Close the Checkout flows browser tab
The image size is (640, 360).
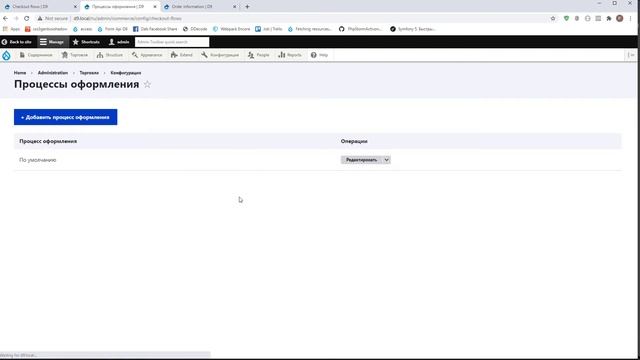click(x=75, y=7)
